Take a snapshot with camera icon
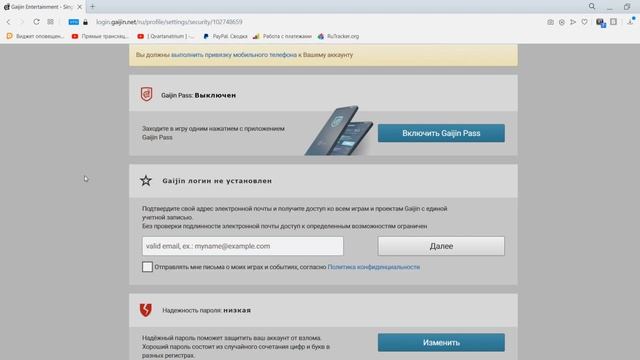Viewport: 640px width, 360px height. [550, 22]
